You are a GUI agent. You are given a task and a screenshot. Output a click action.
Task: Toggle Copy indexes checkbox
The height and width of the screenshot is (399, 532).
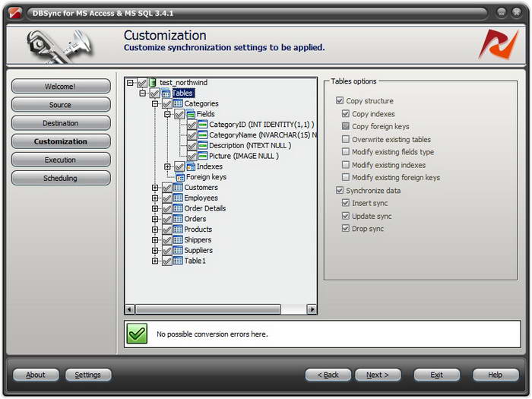346,114
